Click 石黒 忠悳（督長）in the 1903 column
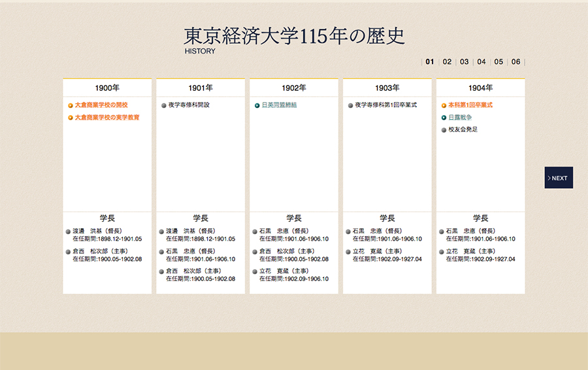 tap(377, 231)
